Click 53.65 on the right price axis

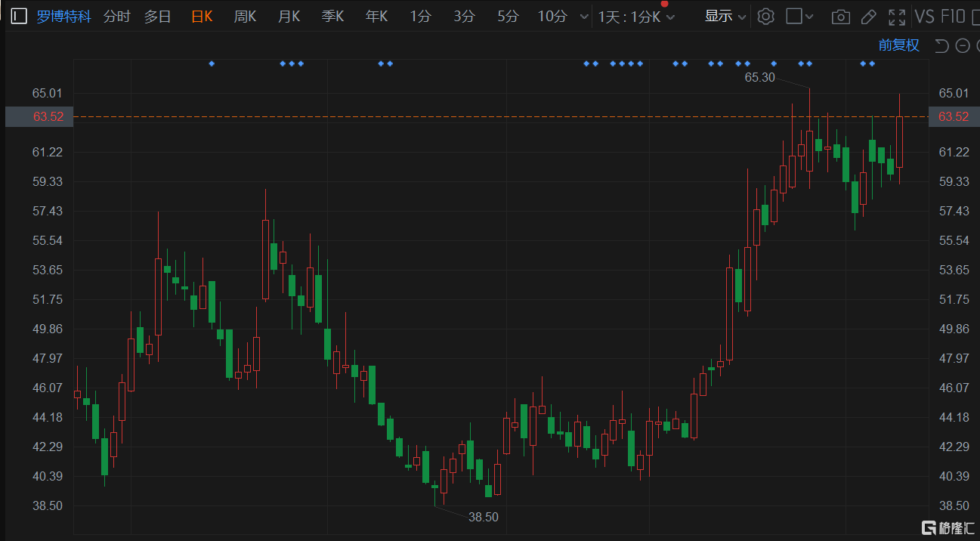point(954,270)
